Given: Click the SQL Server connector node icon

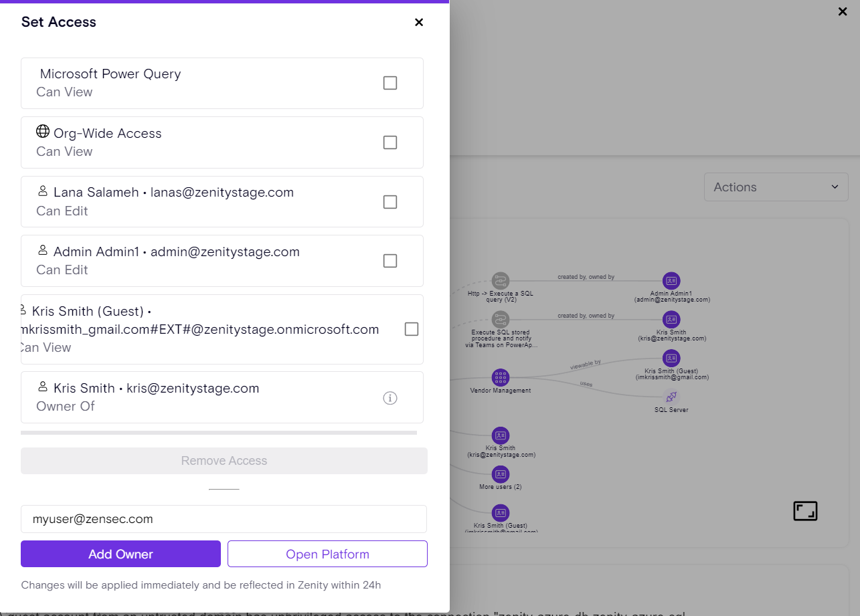Looking at the screenshot, I should coord(671,397).
